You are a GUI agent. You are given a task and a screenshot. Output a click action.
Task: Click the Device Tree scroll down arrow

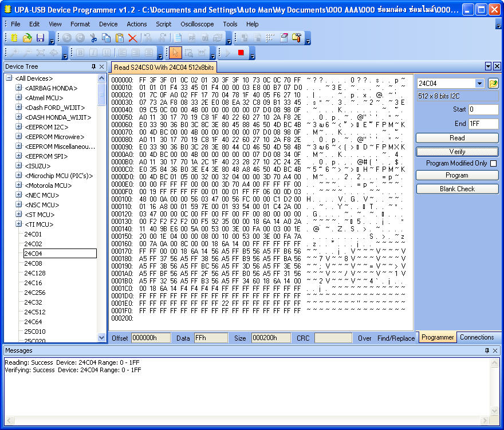click(x=101, y=338)
